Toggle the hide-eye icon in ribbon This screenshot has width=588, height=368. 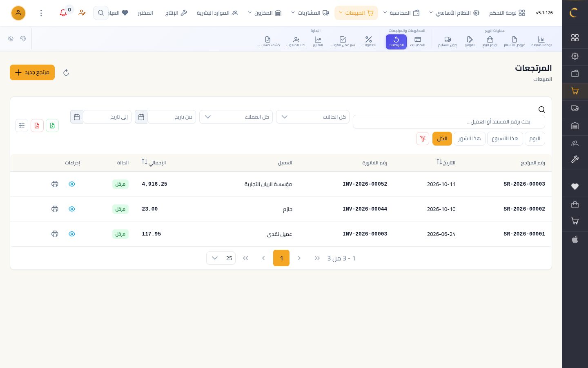(x=11, y=38)
